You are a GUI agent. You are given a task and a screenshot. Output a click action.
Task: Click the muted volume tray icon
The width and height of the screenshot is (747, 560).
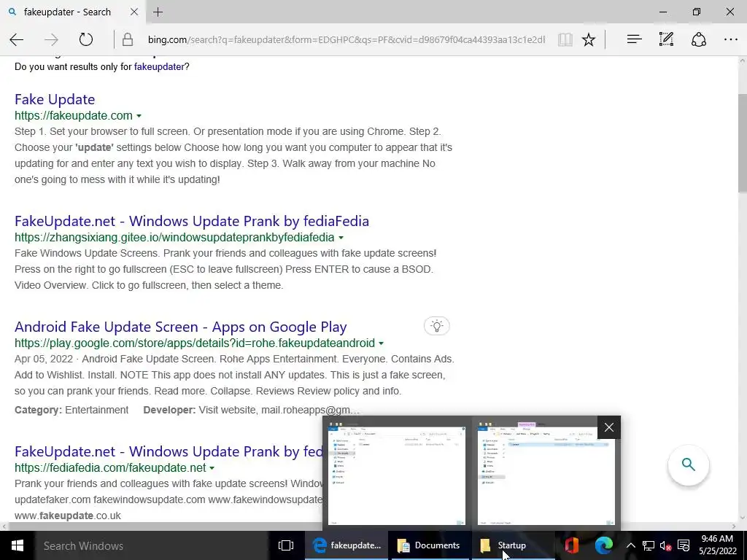(x=665, y=545)
